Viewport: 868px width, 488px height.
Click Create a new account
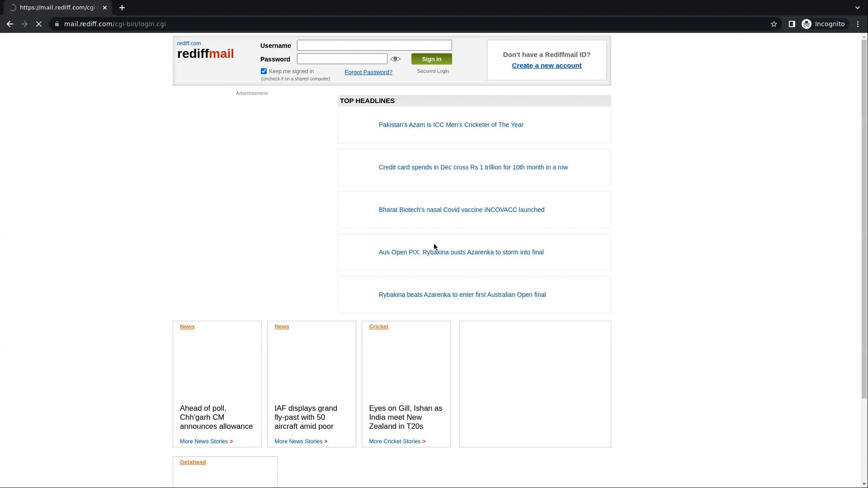(547, 66)
